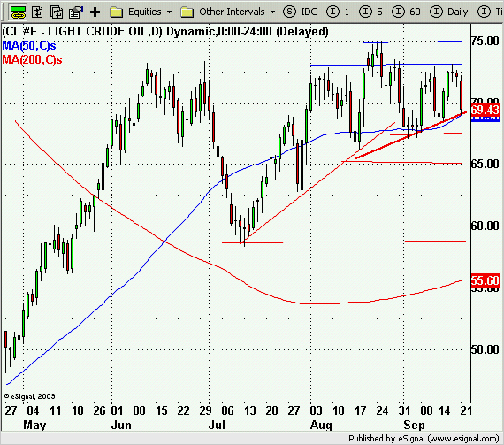
Task: Click the 75.00 price axis label
Action: pos(485,41)
